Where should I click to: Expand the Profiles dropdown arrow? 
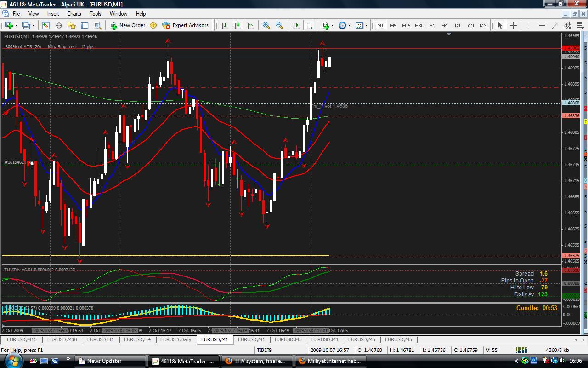[34, 25]
